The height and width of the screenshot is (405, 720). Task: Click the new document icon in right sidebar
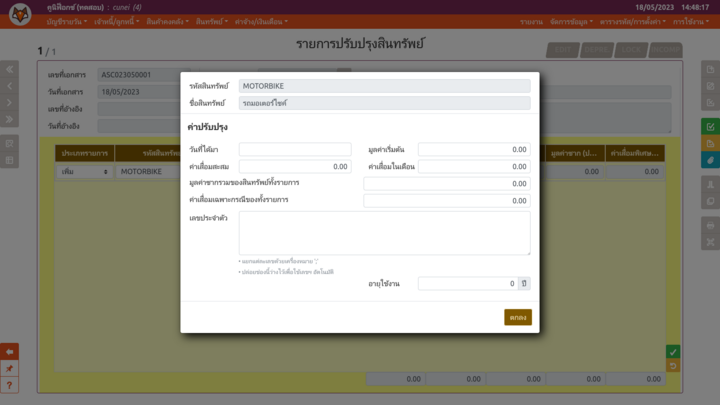[x=710, y=69]
